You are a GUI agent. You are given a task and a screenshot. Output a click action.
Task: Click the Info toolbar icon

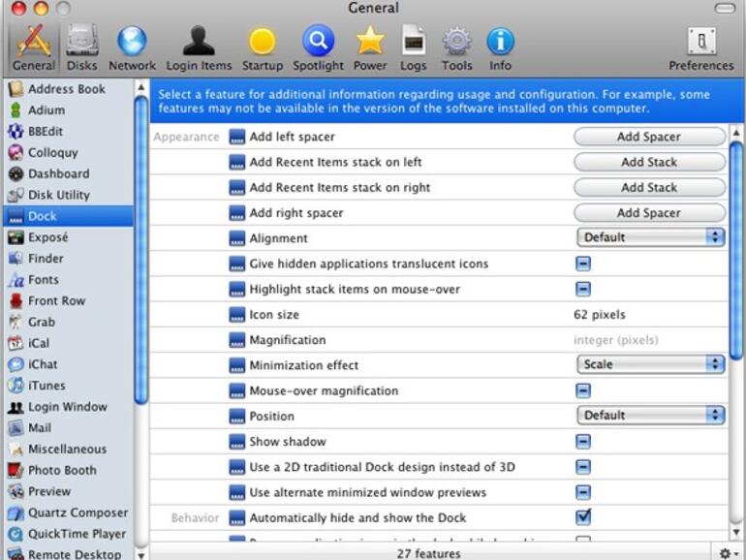500,47
